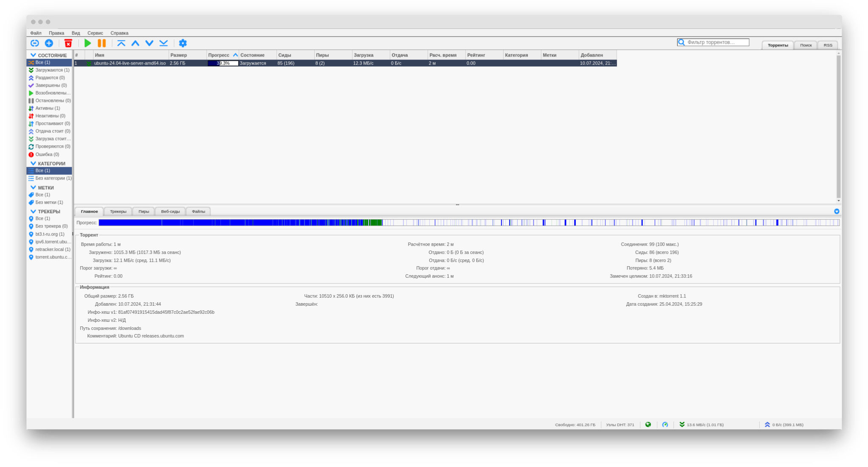Click the add torrent file plus icon
This screenshot has height=467, width=868.
click(49, 43)
